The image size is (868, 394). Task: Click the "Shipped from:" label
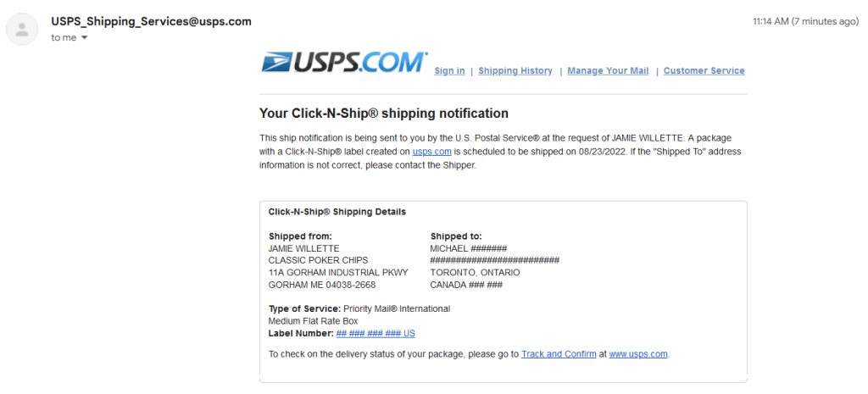click(300, 236)
